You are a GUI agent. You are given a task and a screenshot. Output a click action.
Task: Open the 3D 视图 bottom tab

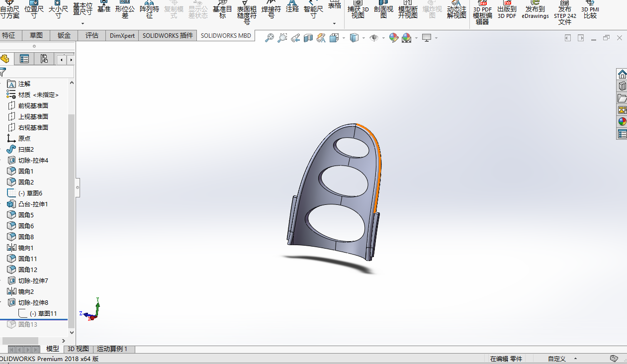tap(78, 349)
